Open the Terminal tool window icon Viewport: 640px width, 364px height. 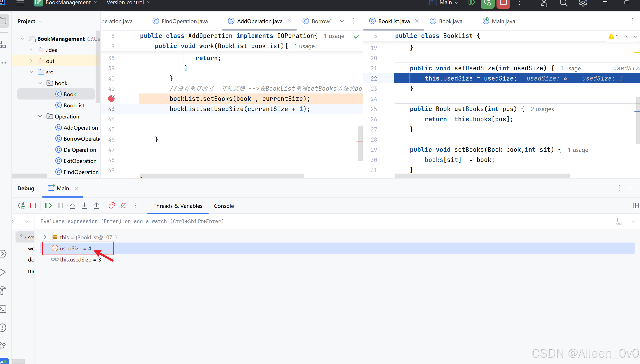click(3, 309)
